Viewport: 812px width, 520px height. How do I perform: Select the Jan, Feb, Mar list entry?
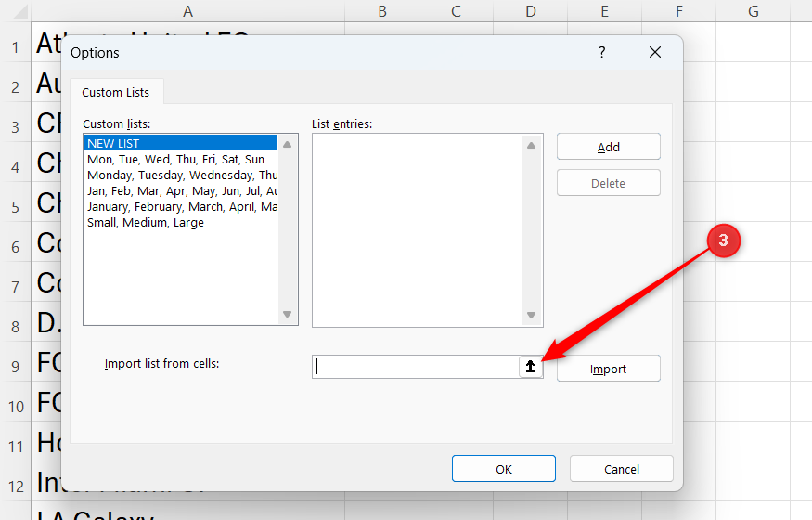tap(181, 191)
